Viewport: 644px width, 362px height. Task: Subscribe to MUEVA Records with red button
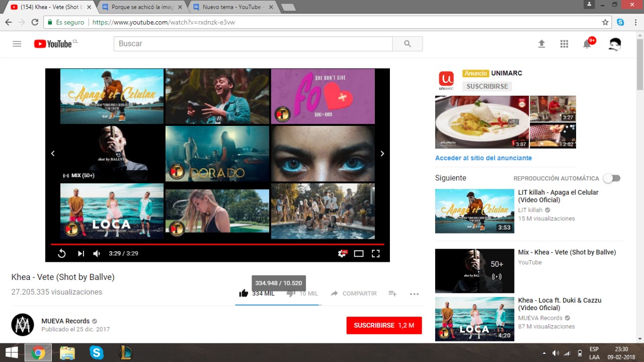click(384, 325)
